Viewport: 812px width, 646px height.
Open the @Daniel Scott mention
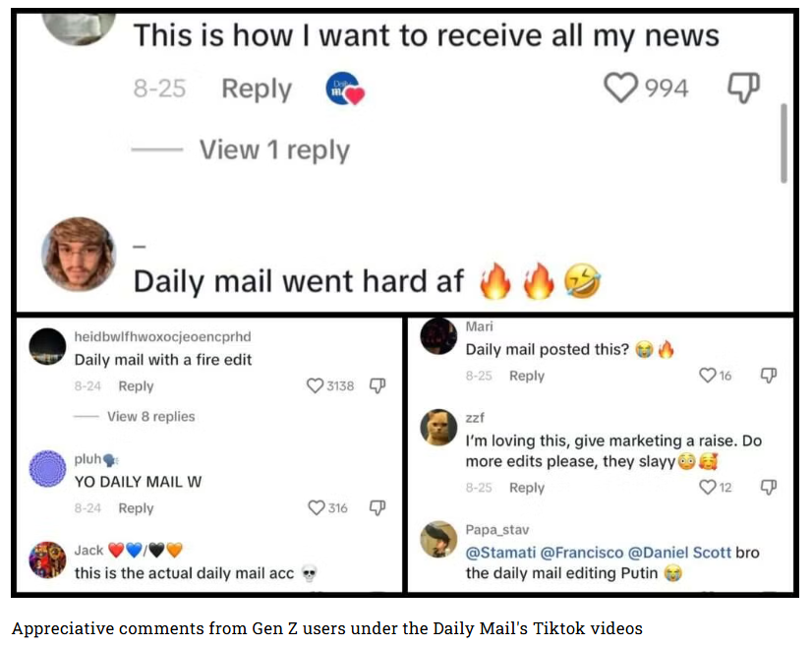tap(679, 553)
